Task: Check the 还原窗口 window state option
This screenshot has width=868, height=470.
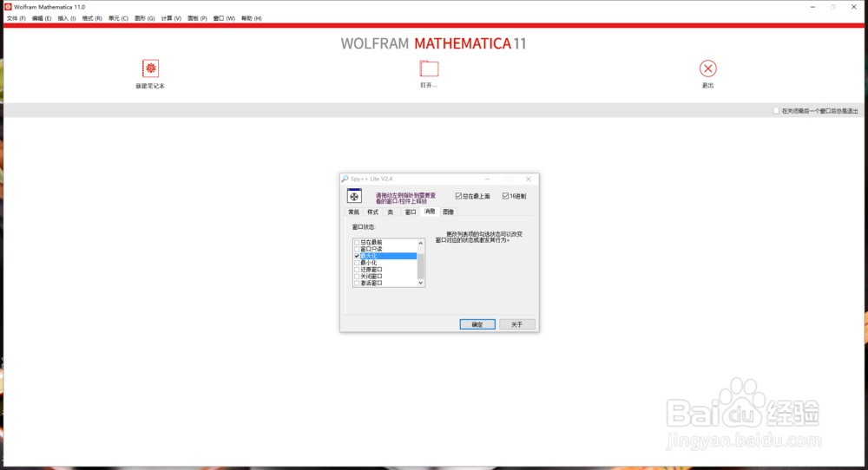Action: (357, 270)
